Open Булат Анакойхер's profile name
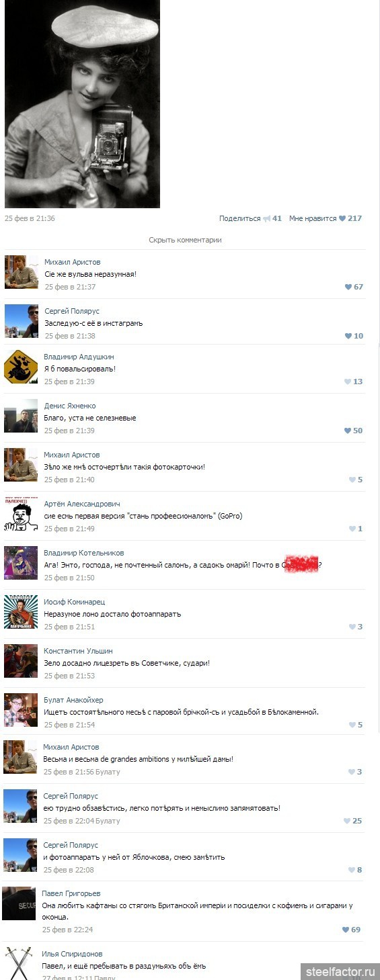Screen dimensions: 380x980 [x=73, y=700]
